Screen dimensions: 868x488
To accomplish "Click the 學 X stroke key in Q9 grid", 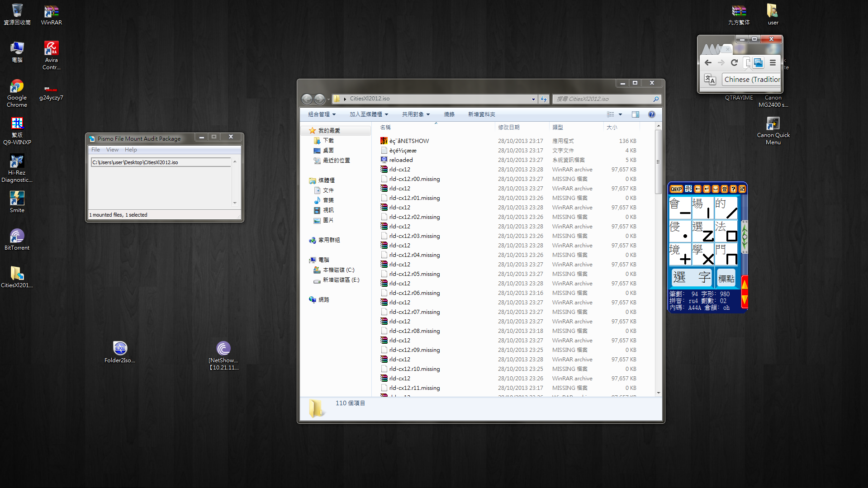I will click(x=703, y=254).
